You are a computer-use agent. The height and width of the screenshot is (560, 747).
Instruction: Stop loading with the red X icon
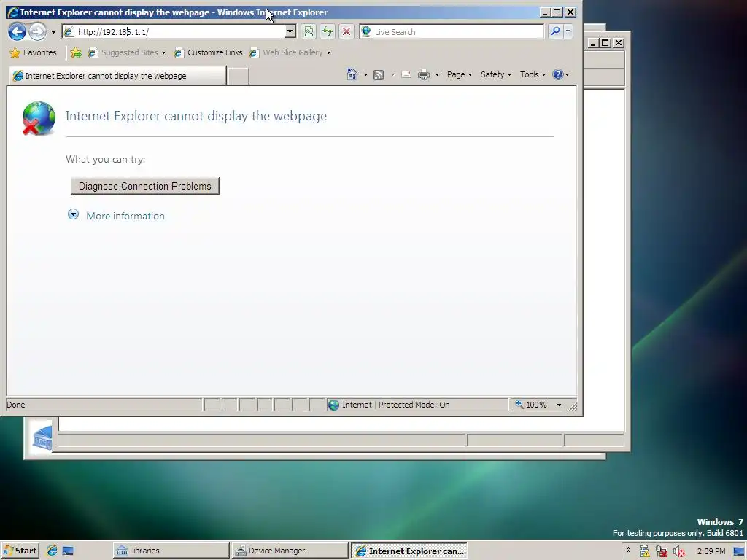pyautogui.click(x=347, y=32)
